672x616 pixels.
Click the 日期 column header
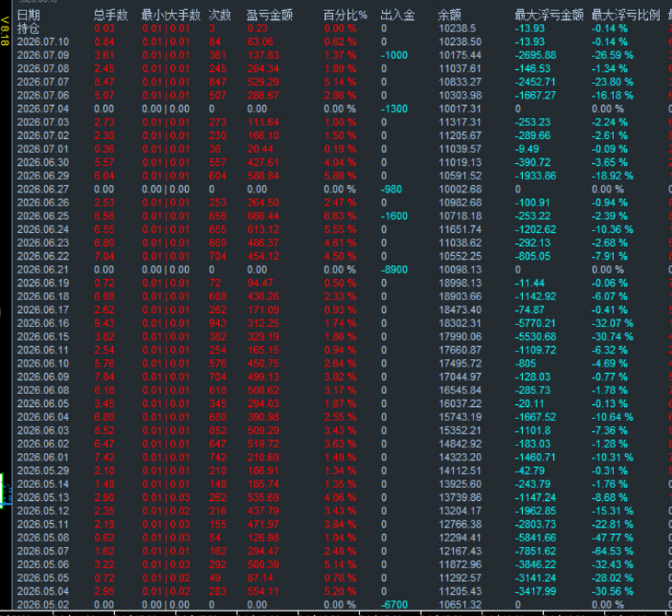click(x=29, y=16)
